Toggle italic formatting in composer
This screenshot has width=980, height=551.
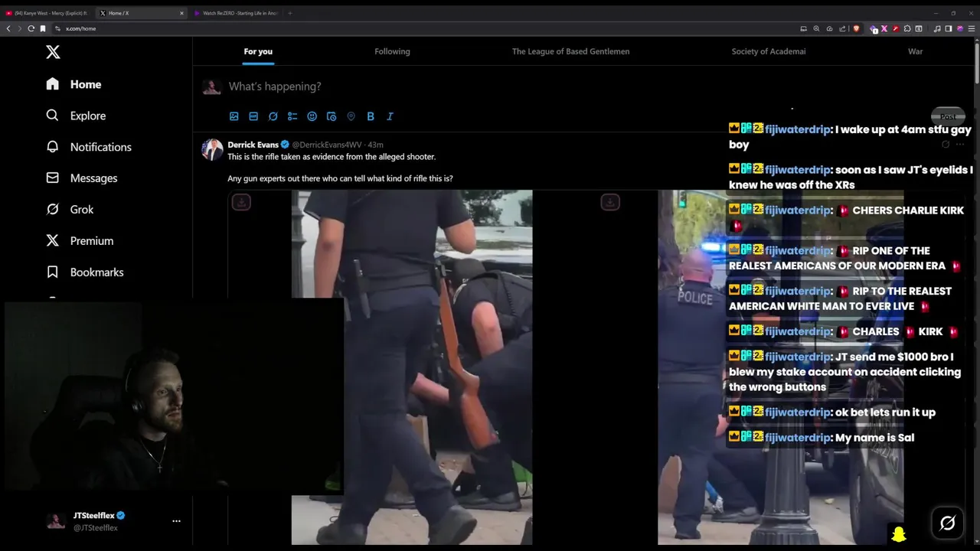390,116
